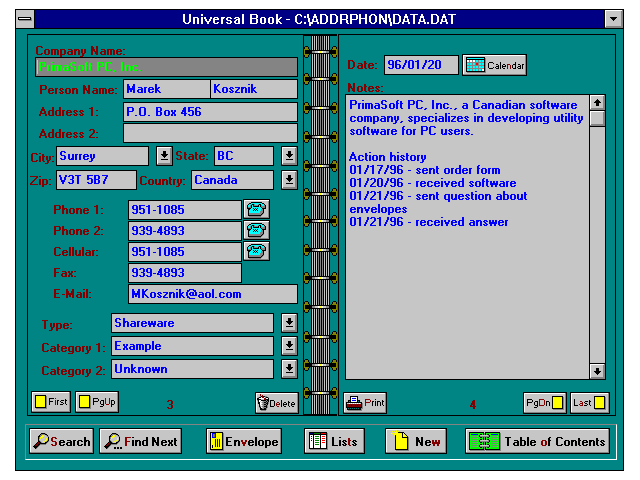Open the Category 1 dropdown
This screenshot has width=640, height=480.
[289, 346]
